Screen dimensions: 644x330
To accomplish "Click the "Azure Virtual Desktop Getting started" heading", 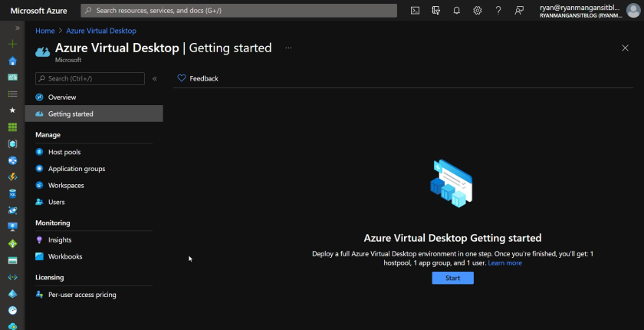I will pyautogui.click(x=452, y=238).
